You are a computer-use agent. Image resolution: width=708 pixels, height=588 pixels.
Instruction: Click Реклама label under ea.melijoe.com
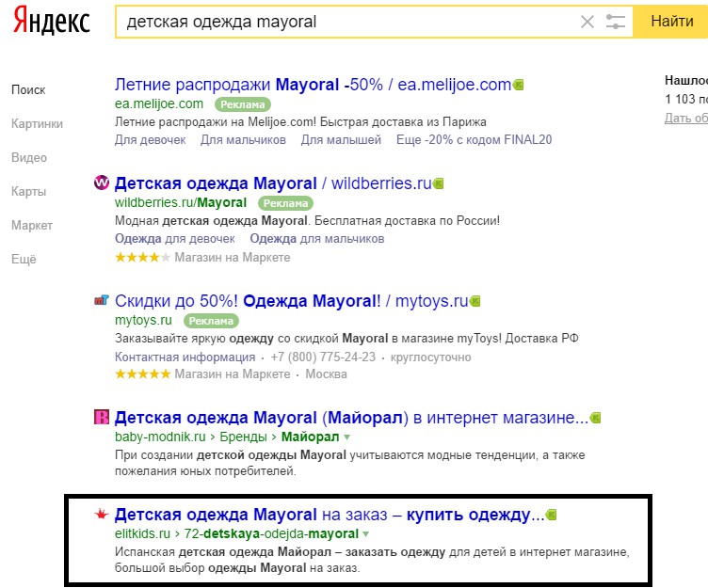(243, 104)
